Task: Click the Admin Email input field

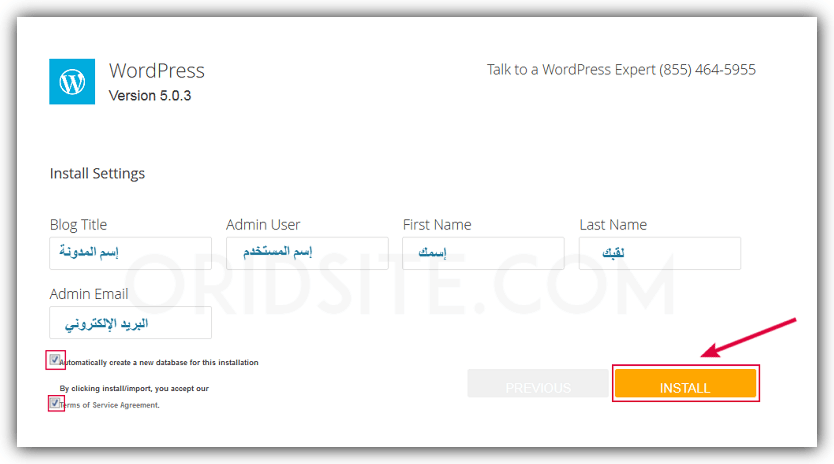Action: (130, 322)
